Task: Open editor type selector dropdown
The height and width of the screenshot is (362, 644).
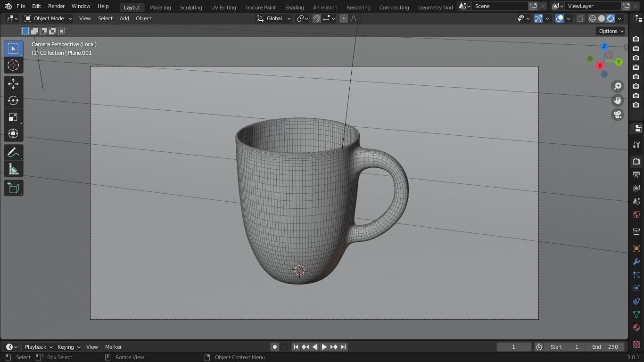Action: [x=12, y=18]
